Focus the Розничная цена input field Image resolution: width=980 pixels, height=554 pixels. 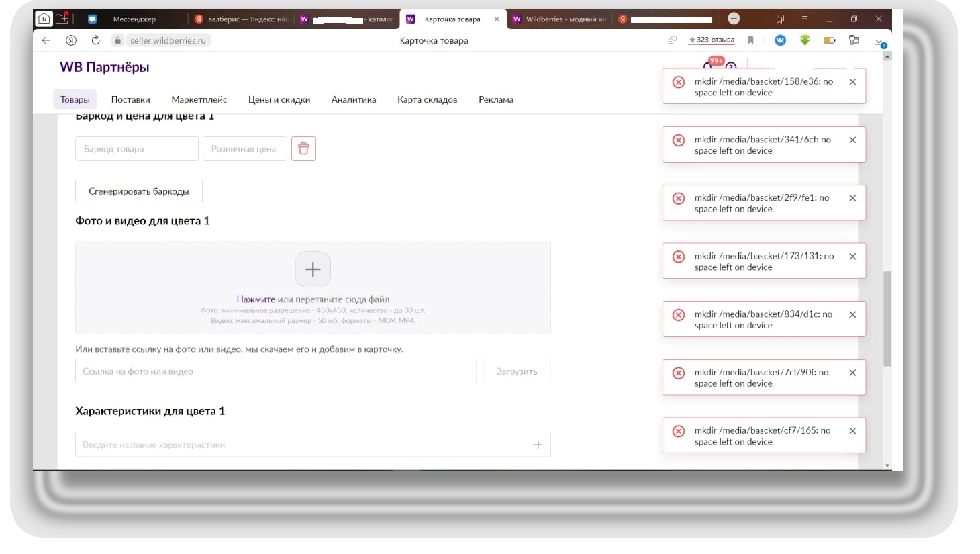coord(245,149)
